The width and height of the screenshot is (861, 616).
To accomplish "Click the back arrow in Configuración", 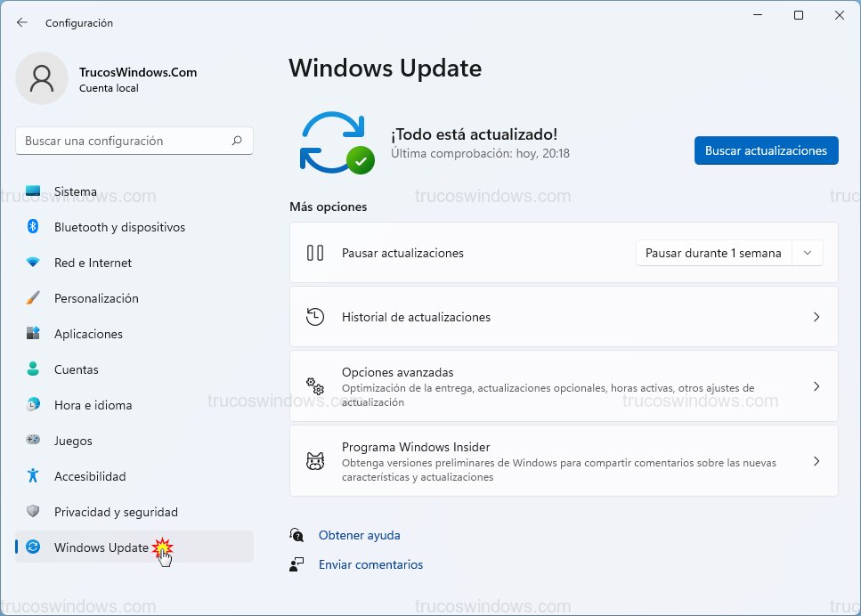I will pos(20,22).
